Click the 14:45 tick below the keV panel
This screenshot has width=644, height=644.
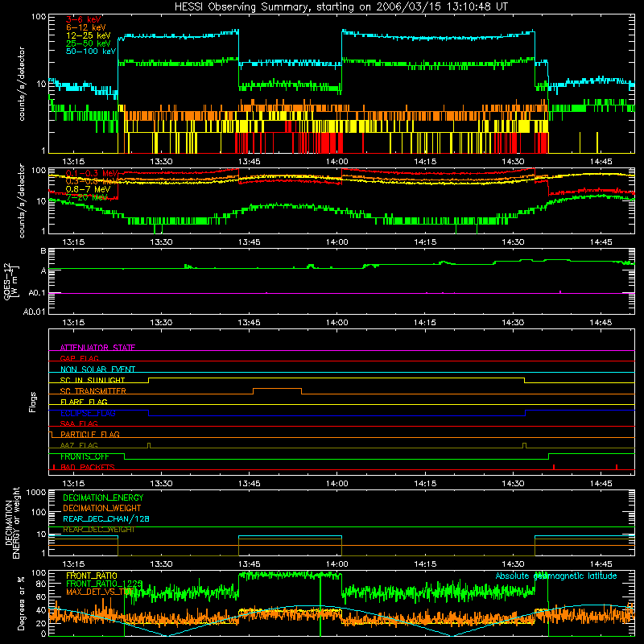[x=601, y=162]
